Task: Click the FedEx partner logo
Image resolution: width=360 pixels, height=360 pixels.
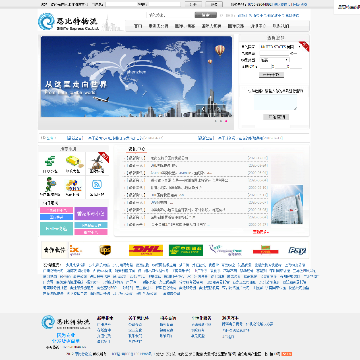Action: (x=76, y=250)
